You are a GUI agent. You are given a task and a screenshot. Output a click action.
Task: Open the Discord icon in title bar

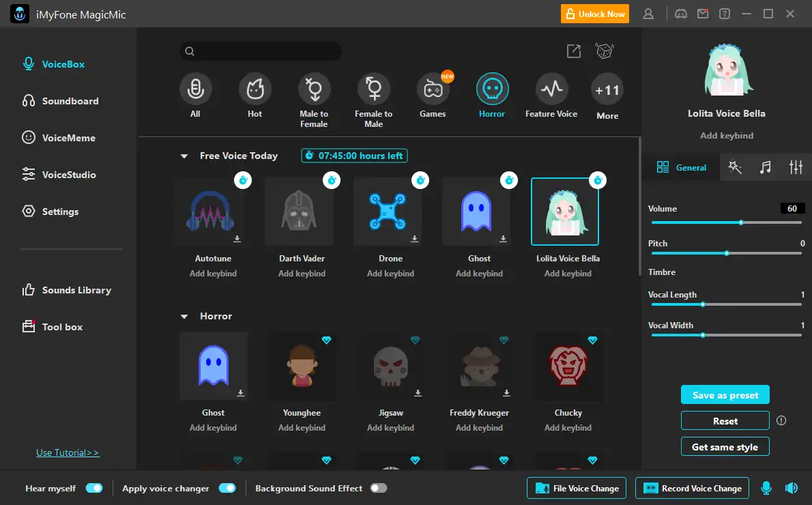coord(681,14)
